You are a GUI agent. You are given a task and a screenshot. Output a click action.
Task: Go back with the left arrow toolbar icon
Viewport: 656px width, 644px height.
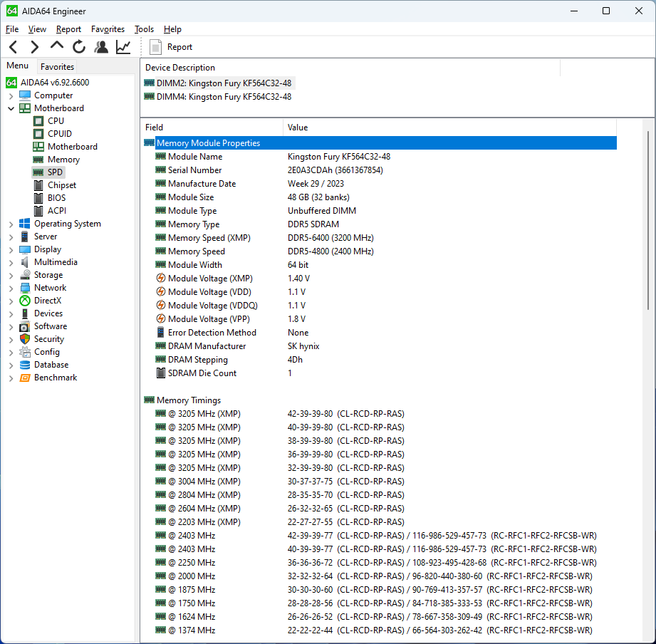(14, 47)
